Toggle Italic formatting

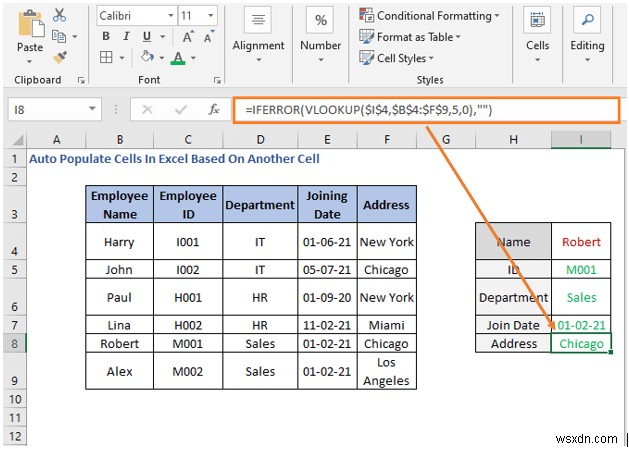[126, 37]
